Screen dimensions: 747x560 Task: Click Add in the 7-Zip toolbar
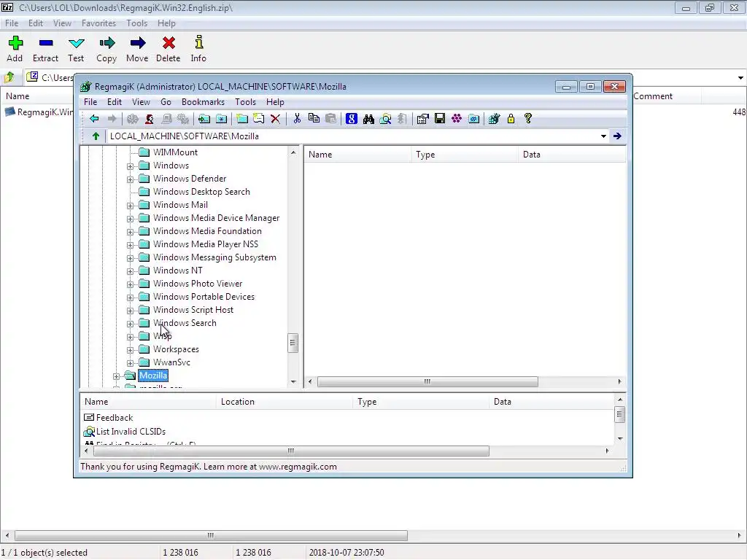point(15,49)
